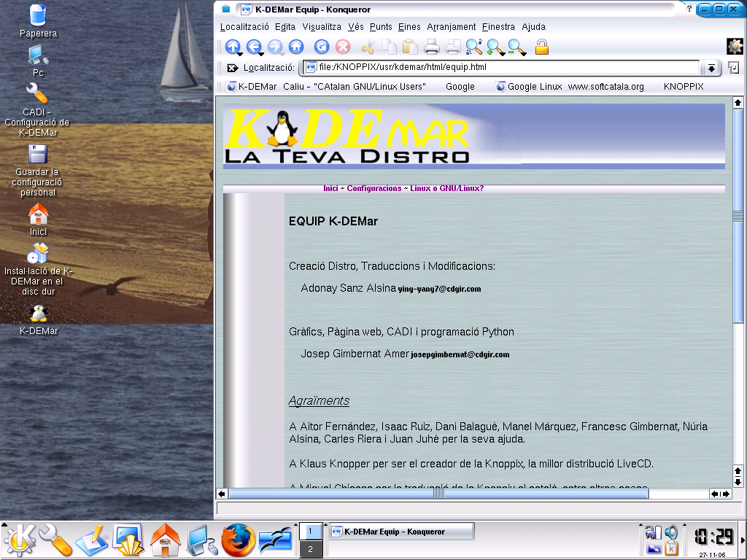This screenshot has width=747, height=560.
Task: Click the Copy icon in the toolbar
Action: [390, 47]
